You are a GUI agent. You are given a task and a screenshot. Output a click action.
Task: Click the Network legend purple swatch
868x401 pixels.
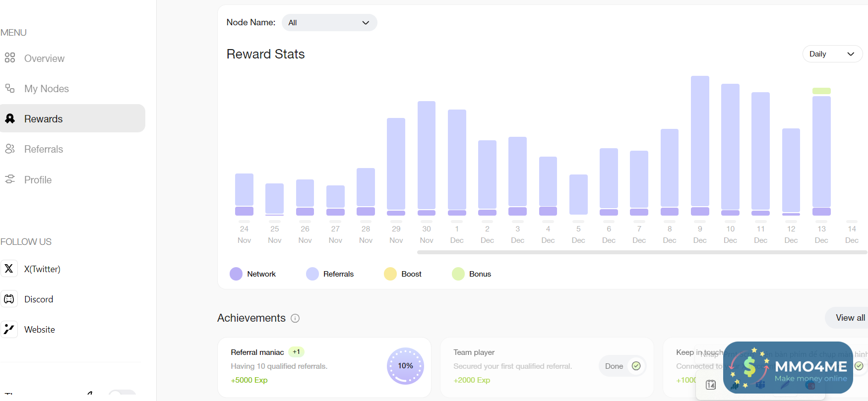click(x=236, y=274)
